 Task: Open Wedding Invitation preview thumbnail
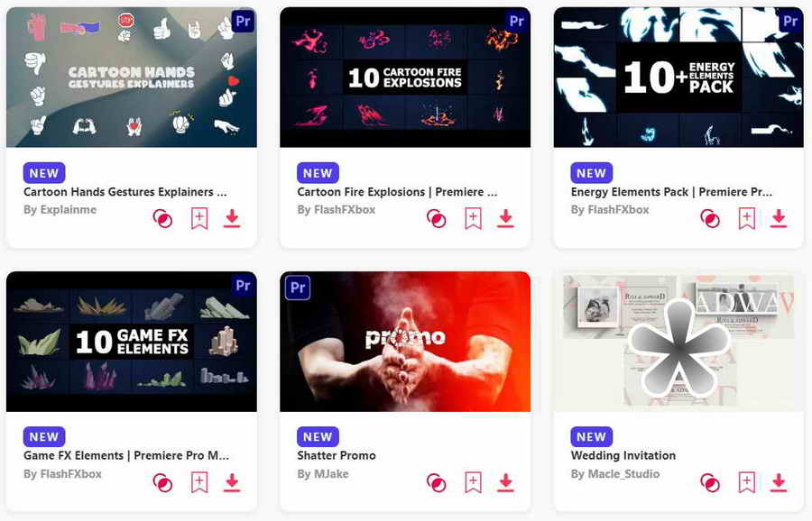(x=678, y=342)
